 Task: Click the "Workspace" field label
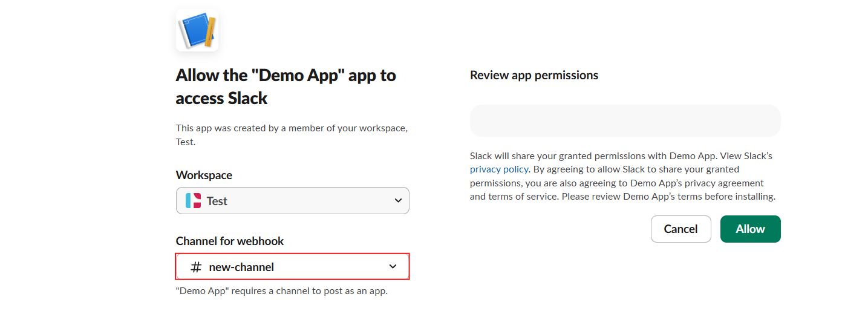coord(204,175)
